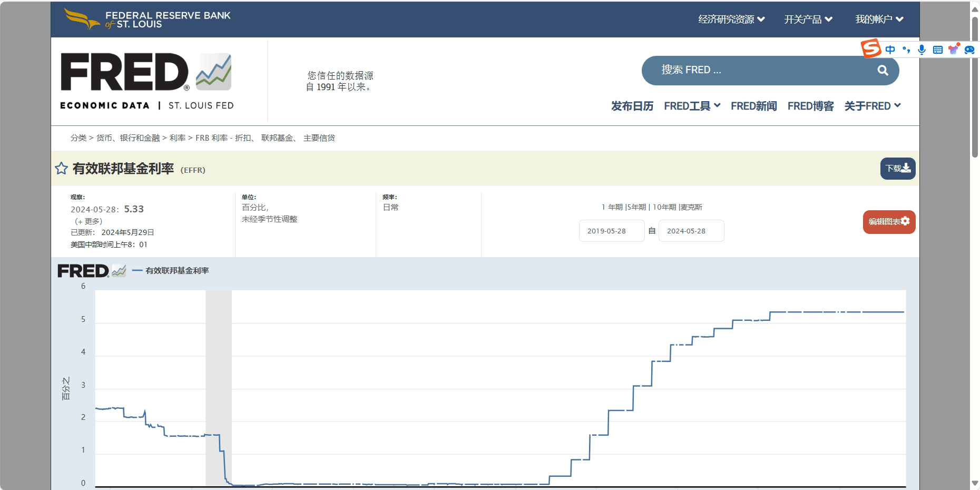Go to FRED新闻 page
980x490 pixels.
coord(754,106)
